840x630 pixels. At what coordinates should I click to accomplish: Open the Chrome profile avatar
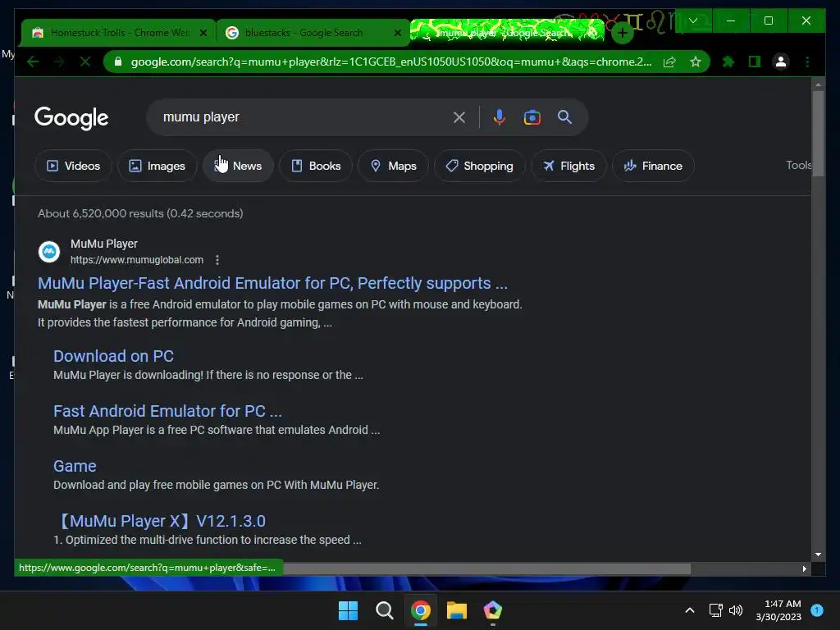[x=781, y=62]
